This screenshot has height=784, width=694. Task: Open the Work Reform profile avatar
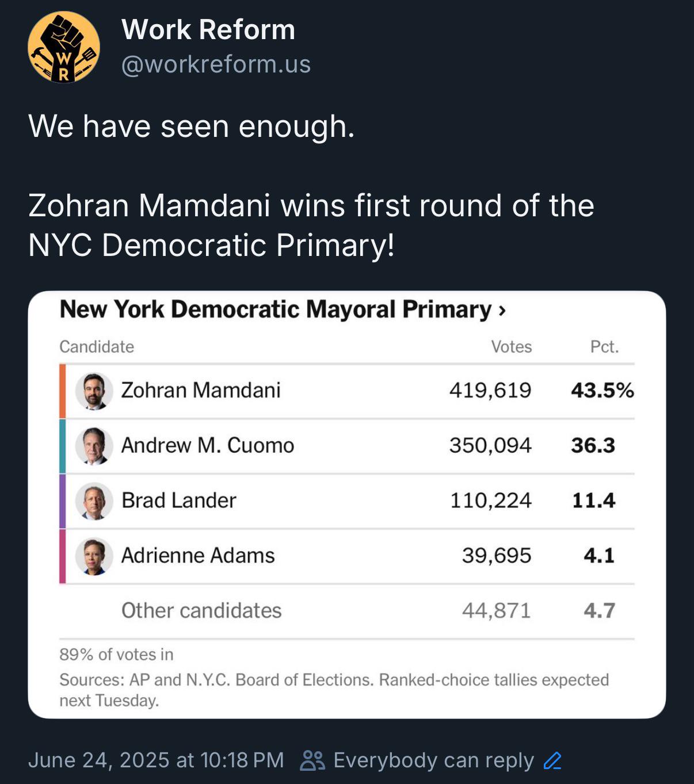pyautogui.click(x=64, y=47)
